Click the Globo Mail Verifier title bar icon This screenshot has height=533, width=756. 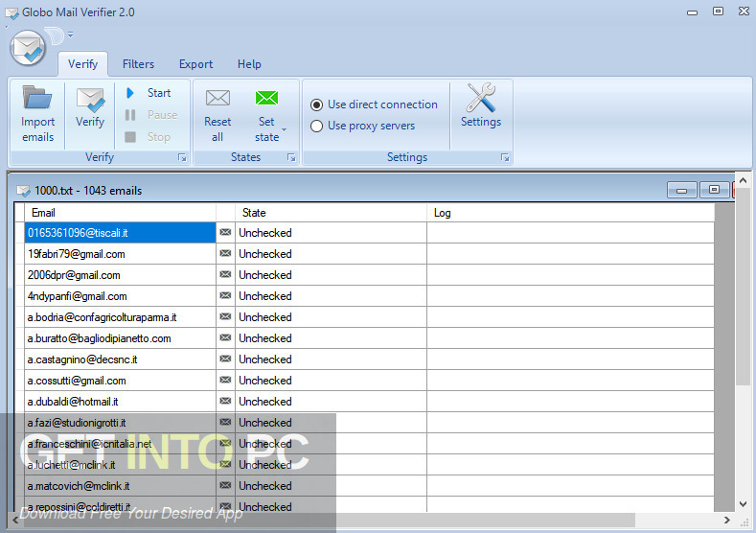pos(11,13)
